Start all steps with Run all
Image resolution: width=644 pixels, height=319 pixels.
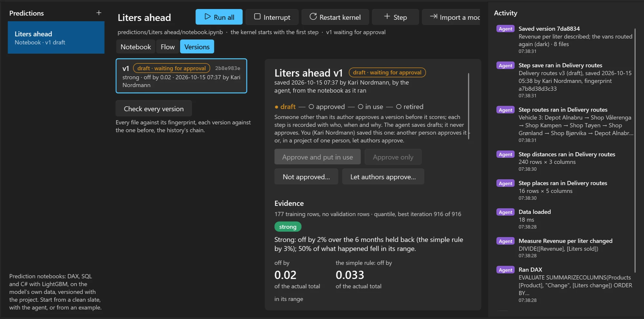coord(219,17)
